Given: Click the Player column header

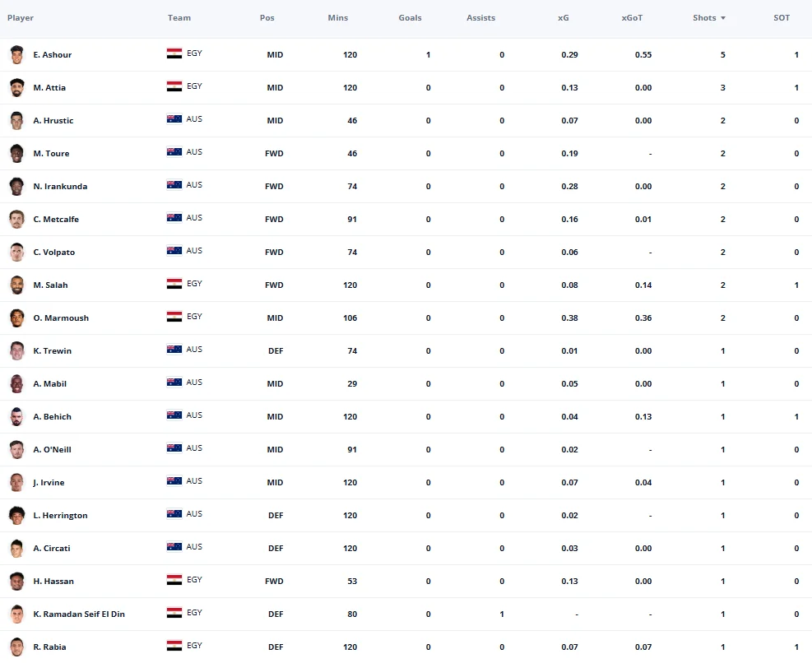Looking at the screenshot, I should [x=21, y=17].
